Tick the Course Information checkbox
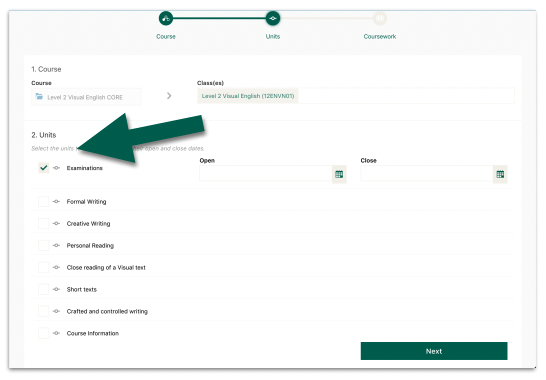 (x=44, y=333)
